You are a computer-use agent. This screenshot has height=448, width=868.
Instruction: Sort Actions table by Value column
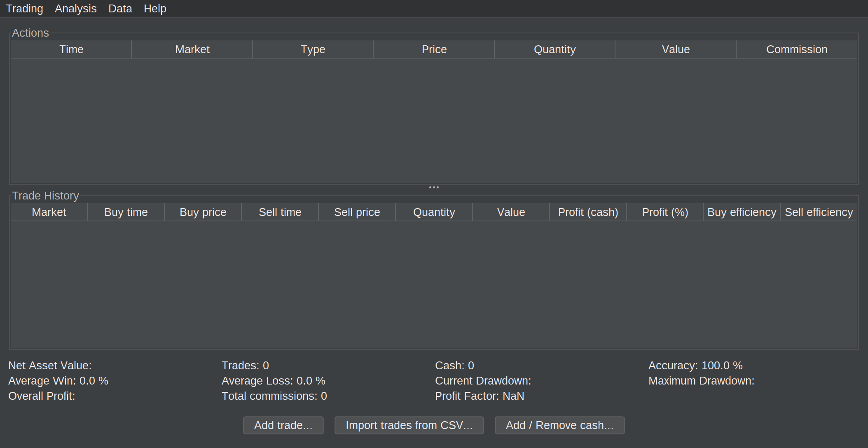coord(676,49)
